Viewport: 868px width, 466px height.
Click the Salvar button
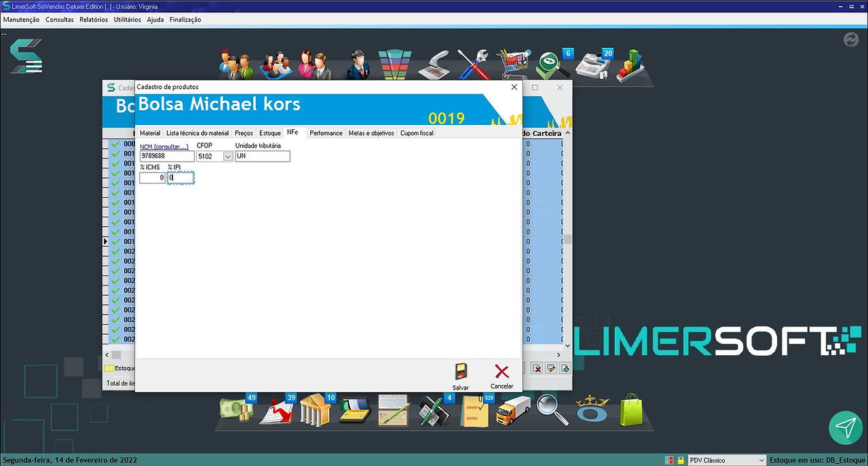click(x=461, y=376)
